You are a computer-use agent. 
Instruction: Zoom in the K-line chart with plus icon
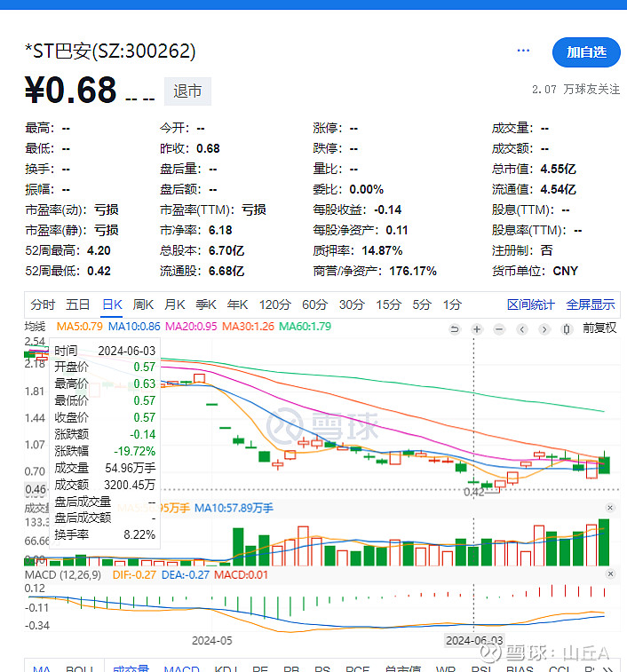point(477,329)
